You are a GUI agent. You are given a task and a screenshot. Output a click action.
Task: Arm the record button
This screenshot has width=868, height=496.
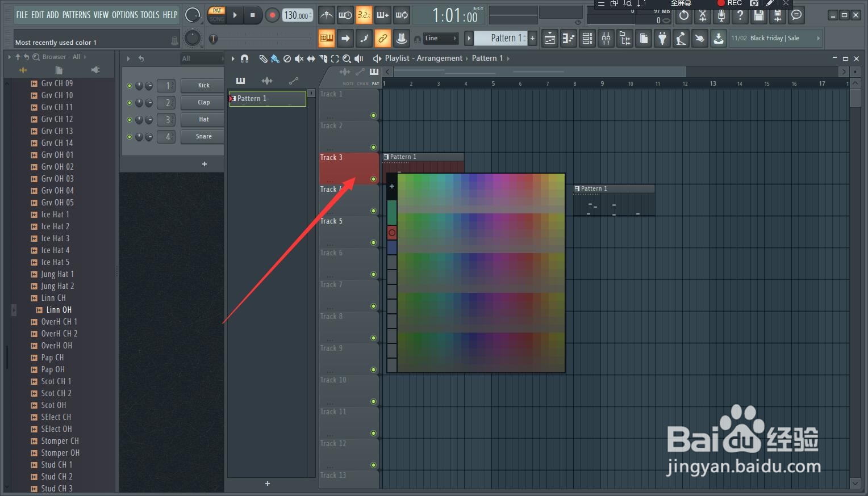point(272,15)
